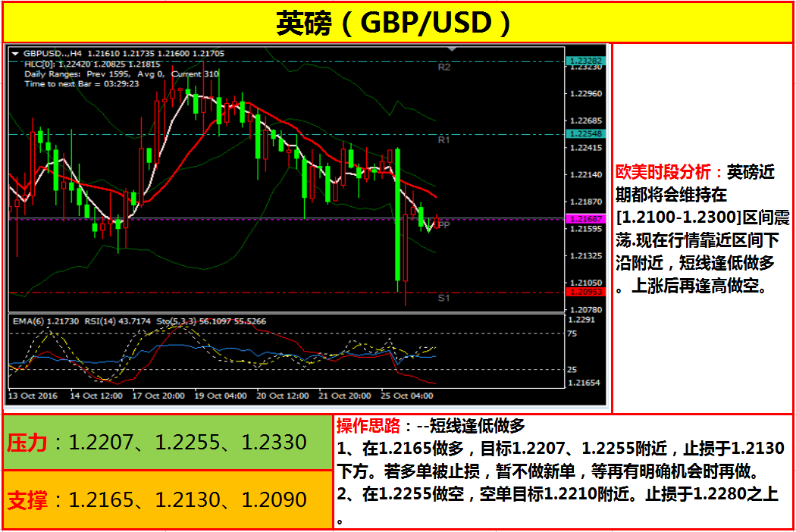
Task: Click the RSI(14) 43.7174 indicator label
Action: (118, 321)
